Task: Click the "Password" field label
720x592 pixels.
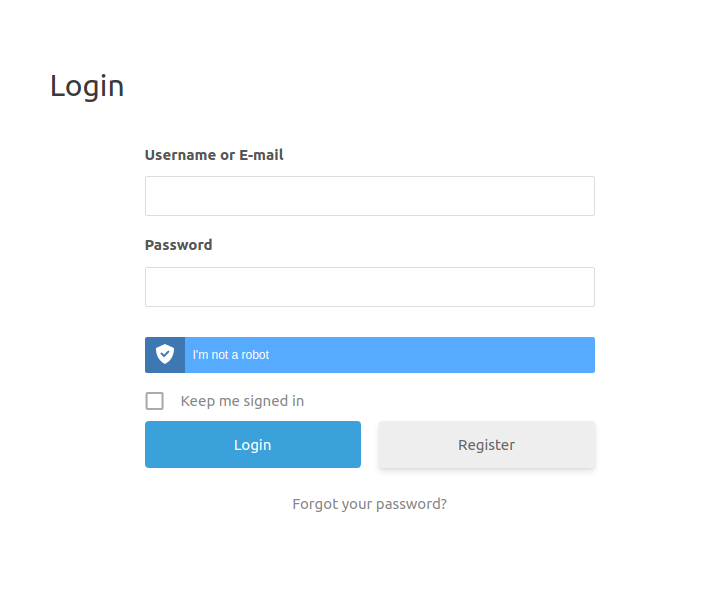Action: tap(178, 245)
